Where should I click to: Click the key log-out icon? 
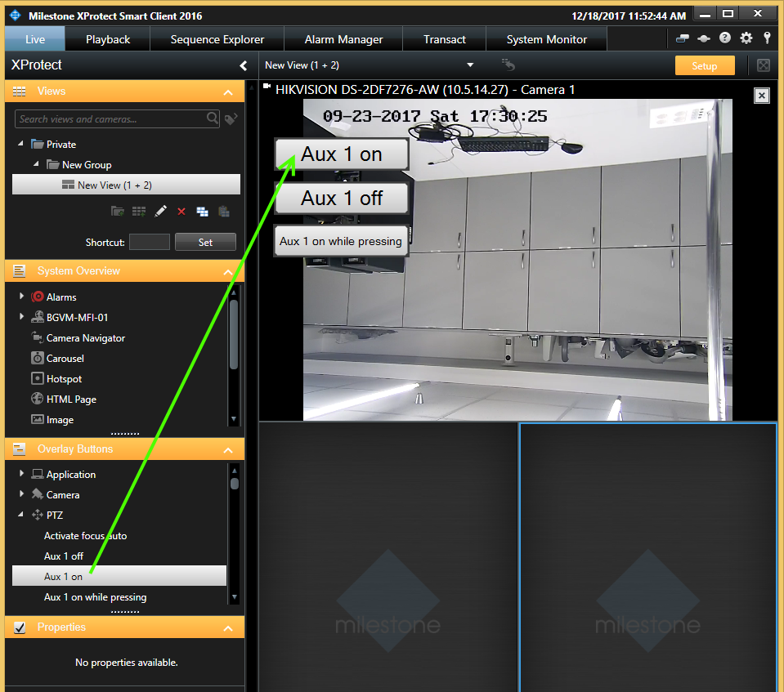767,38
